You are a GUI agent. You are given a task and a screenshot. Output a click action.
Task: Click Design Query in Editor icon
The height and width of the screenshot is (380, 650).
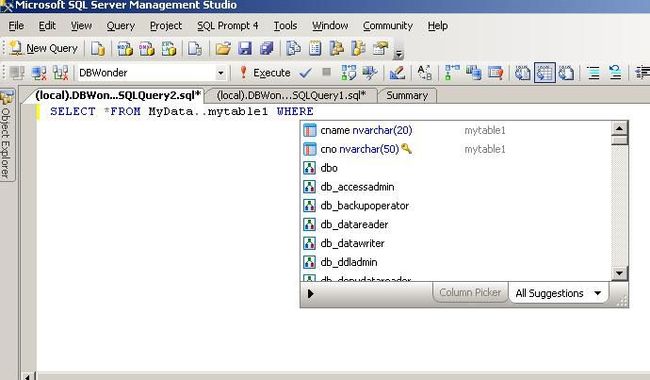pyautogui.click(x=397, y=73)
